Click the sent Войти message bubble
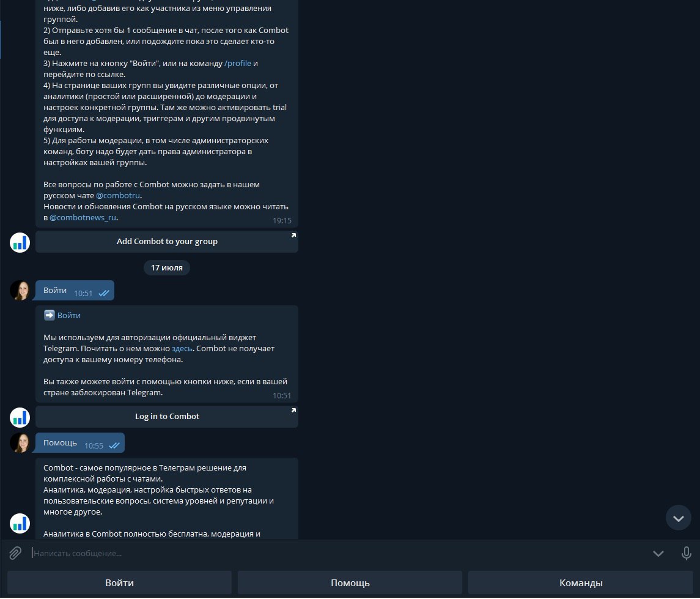This screenshot has height=599, width=700. coord(75,291)
